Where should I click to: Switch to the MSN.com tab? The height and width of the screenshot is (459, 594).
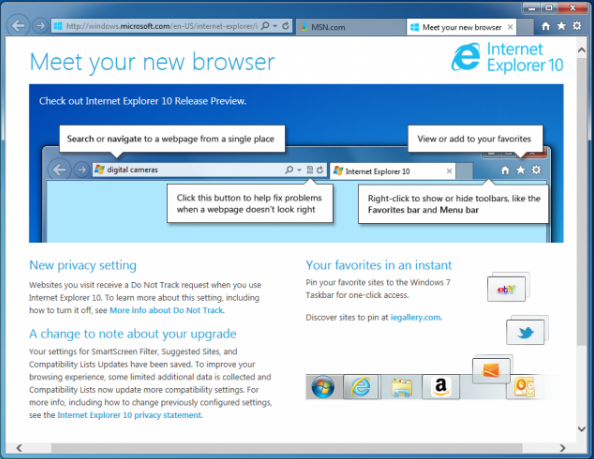pyautogui.click(x=350, y=27)
